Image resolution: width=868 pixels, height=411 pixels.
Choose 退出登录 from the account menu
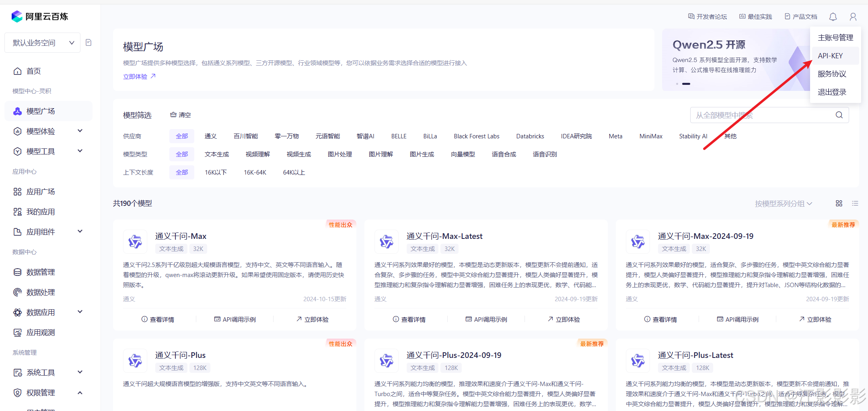coord(835,92)
